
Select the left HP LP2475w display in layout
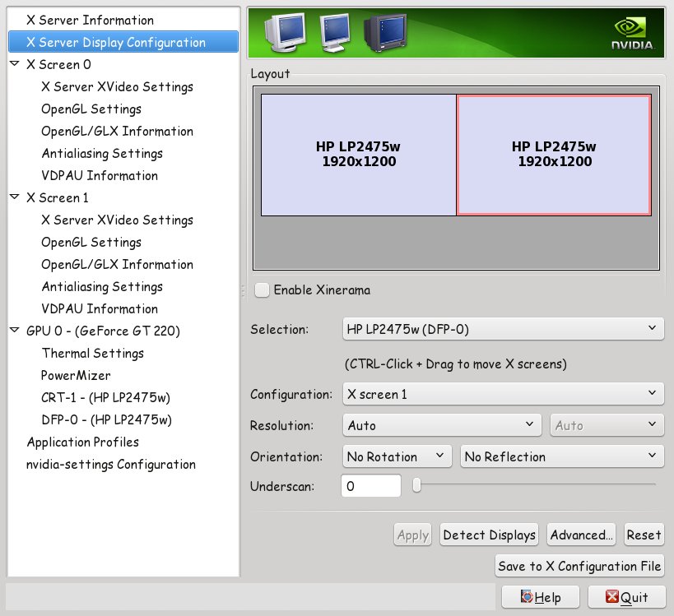[358, 155]
